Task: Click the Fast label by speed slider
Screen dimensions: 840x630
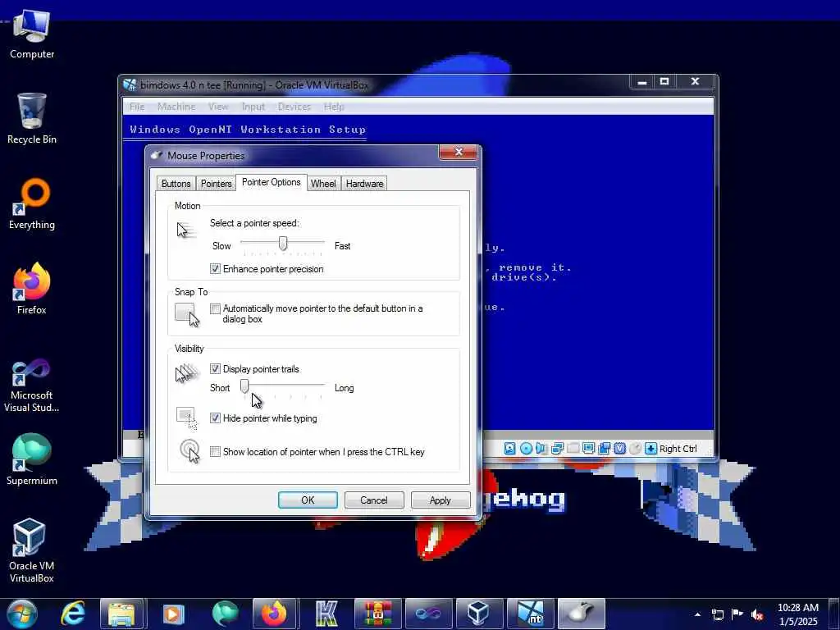Action: (x=342, y=246)
